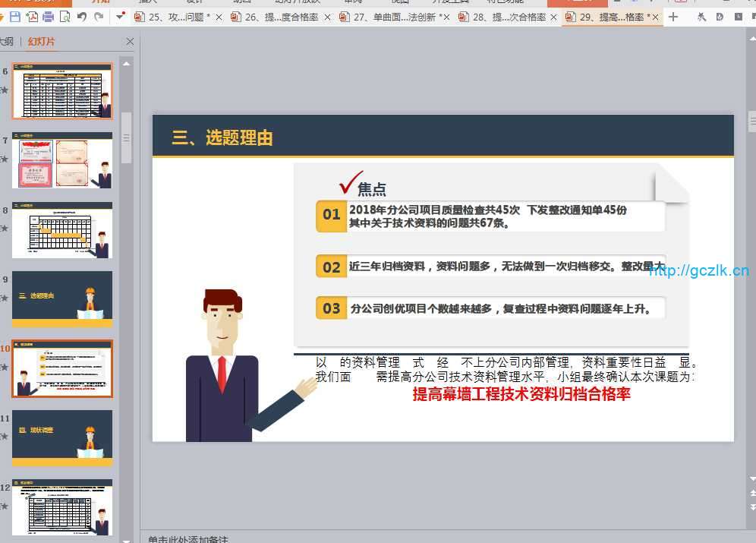
Task: Close the '28、提…次合格率' document tab
Action: (x=553, y=17)
